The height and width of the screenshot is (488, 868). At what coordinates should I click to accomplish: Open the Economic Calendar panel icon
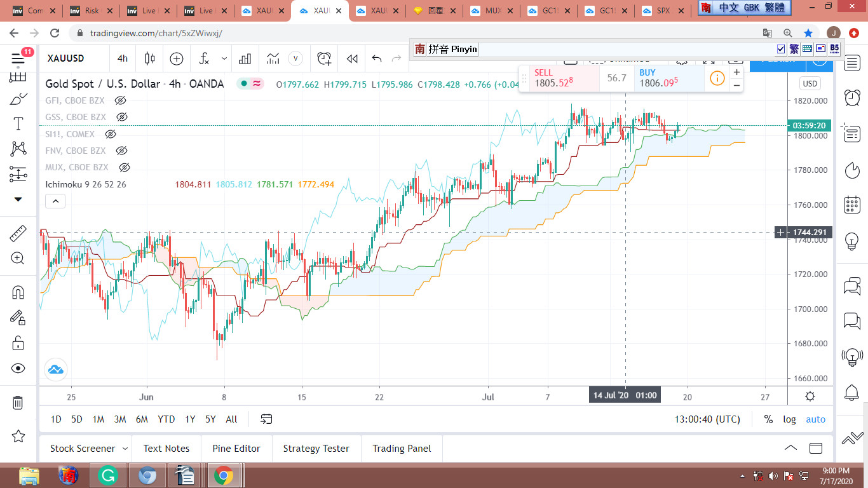851,205
